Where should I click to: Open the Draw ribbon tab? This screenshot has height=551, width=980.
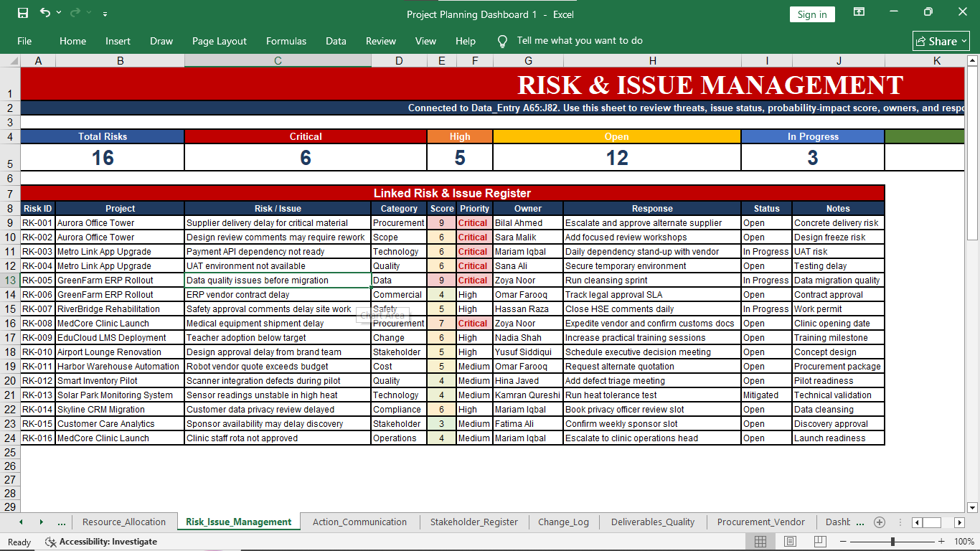tap(161, 41)
